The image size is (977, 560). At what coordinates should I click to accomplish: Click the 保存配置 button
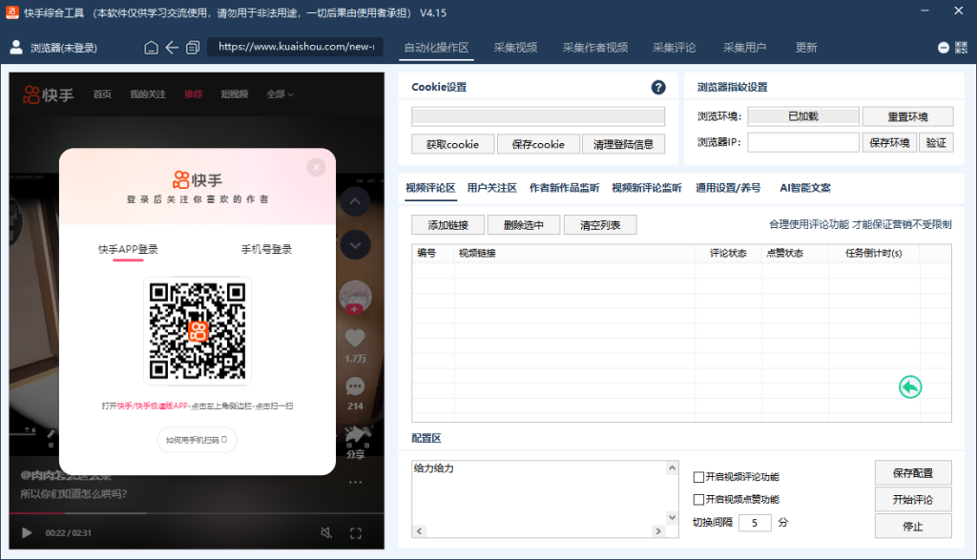pos(913,473)
